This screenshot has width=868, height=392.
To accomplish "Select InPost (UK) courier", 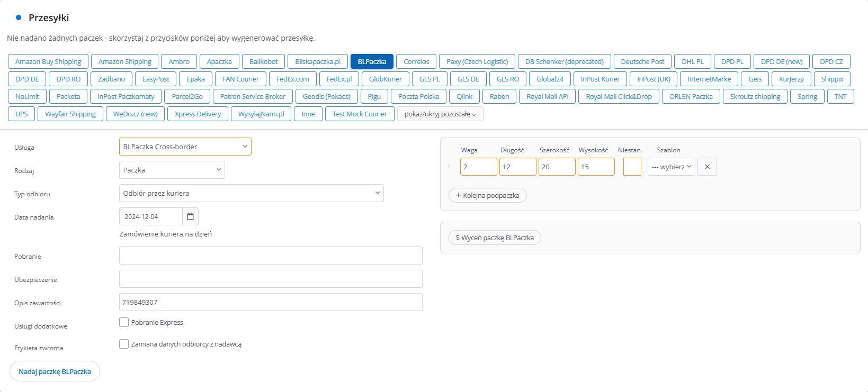I will [x=654, y=79].
